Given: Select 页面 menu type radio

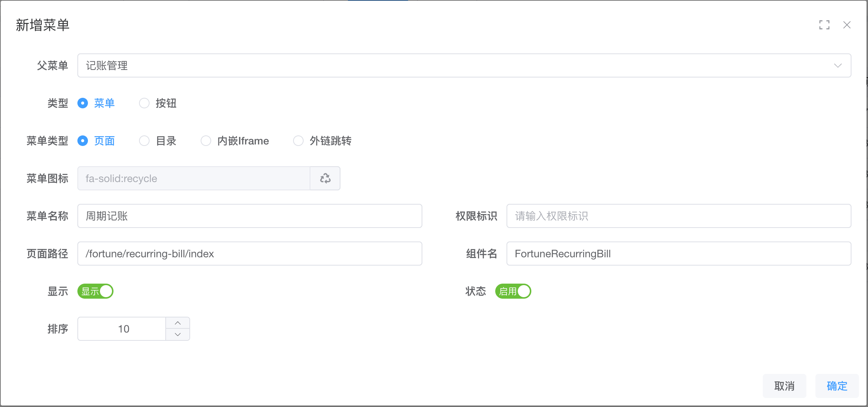Looking at the screenshot, I should (83, 141).
